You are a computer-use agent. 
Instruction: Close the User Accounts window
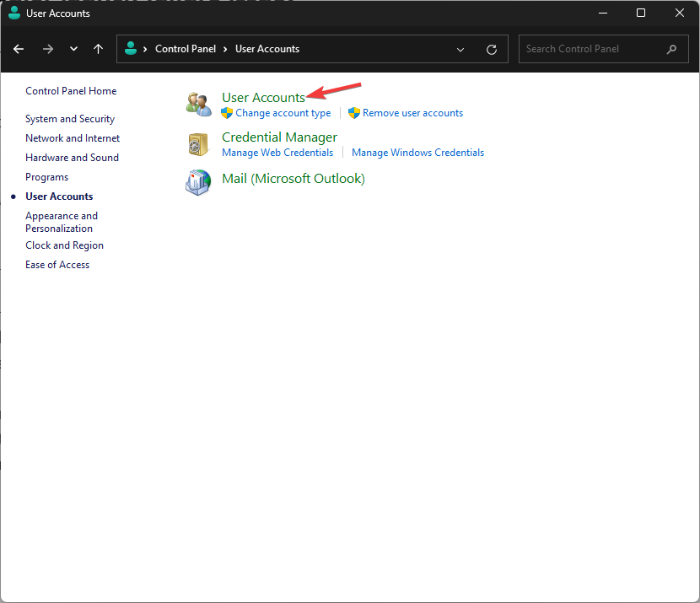tap(680, 13)
